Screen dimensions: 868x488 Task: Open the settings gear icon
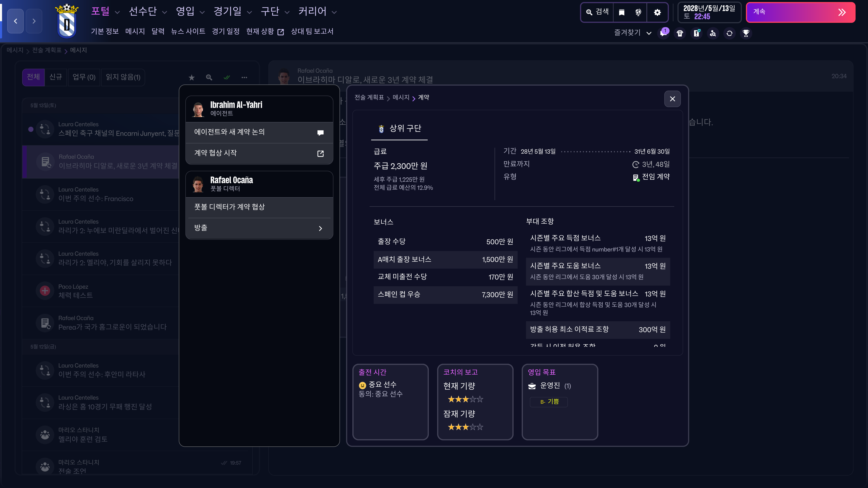(x=657, y=12)
